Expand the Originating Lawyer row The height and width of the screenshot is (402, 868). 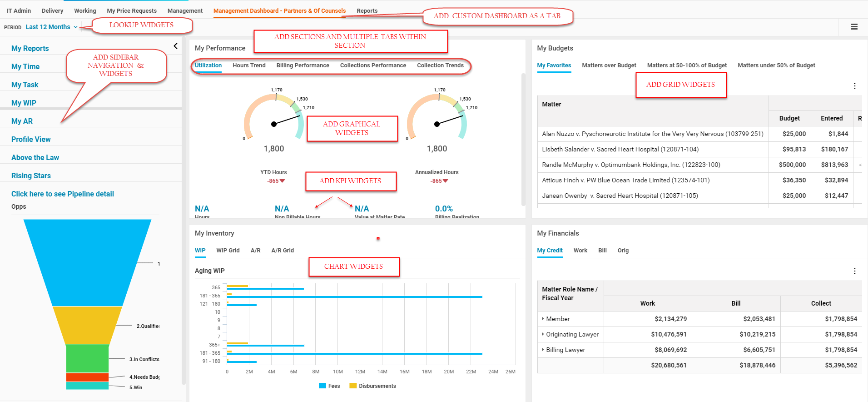pos(543,334)
